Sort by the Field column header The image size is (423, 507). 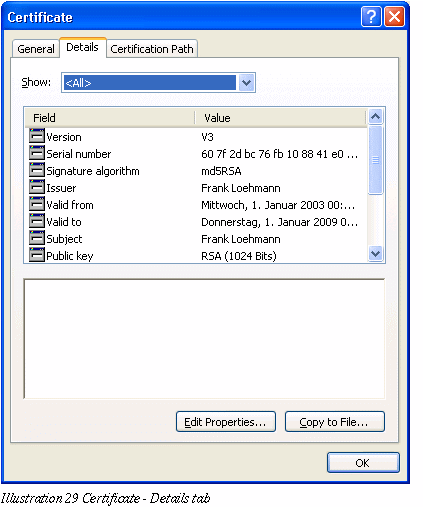(110, 118)
